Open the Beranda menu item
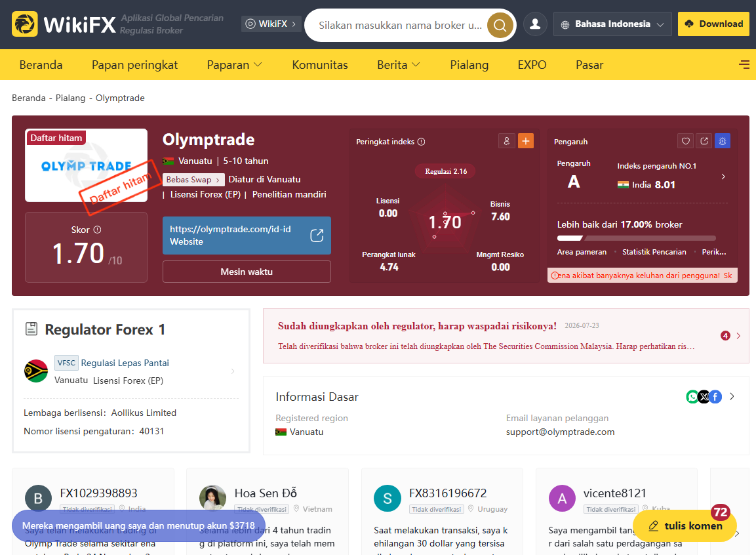 click(x=41, y=64)
